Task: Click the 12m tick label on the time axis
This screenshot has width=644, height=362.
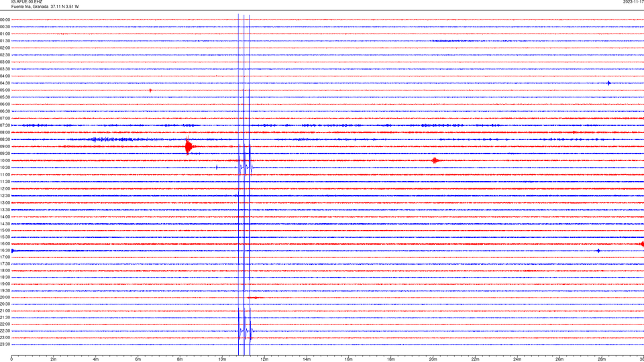Action: click(264, 359)
